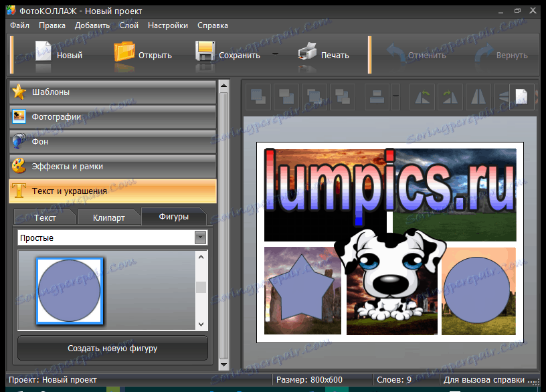The height and width of the screenshot is (392, 546).
Task: Flip selected object horizontally
Action: (478, 97)
